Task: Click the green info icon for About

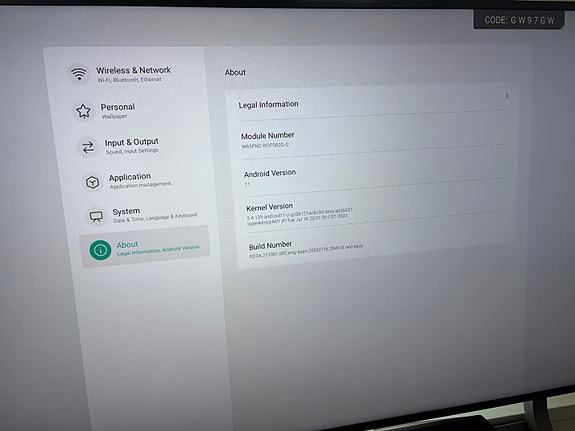Action: click(x=100, y=250)
